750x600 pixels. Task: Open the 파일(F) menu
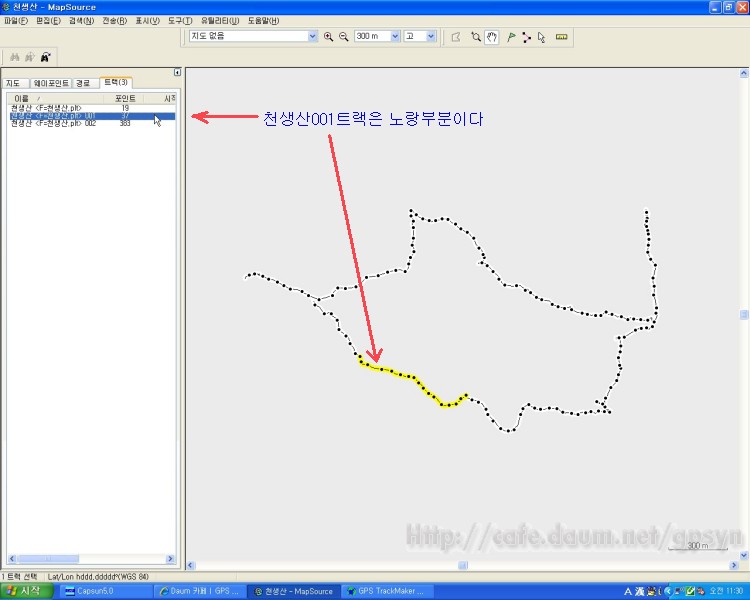[x=16, y=21]
